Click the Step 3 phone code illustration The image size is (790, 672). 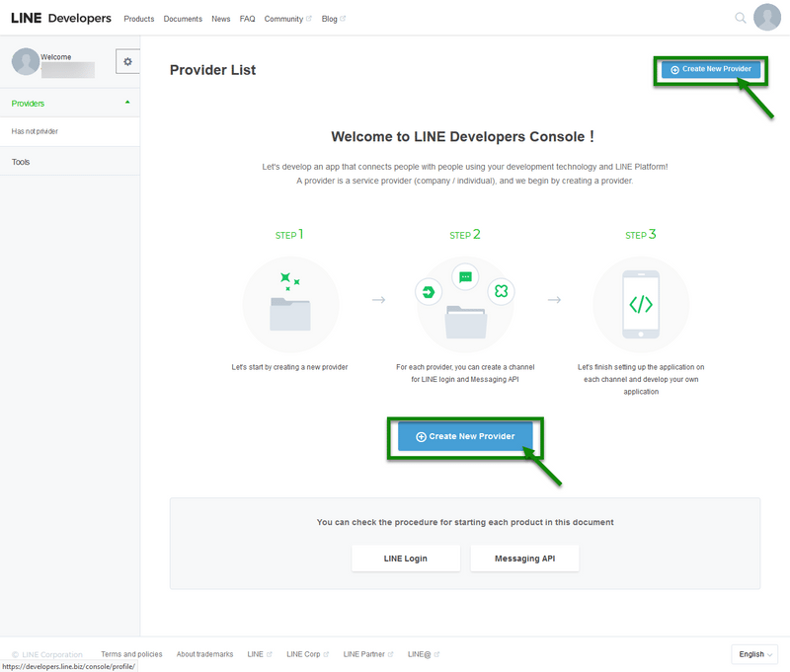point(641,305)
